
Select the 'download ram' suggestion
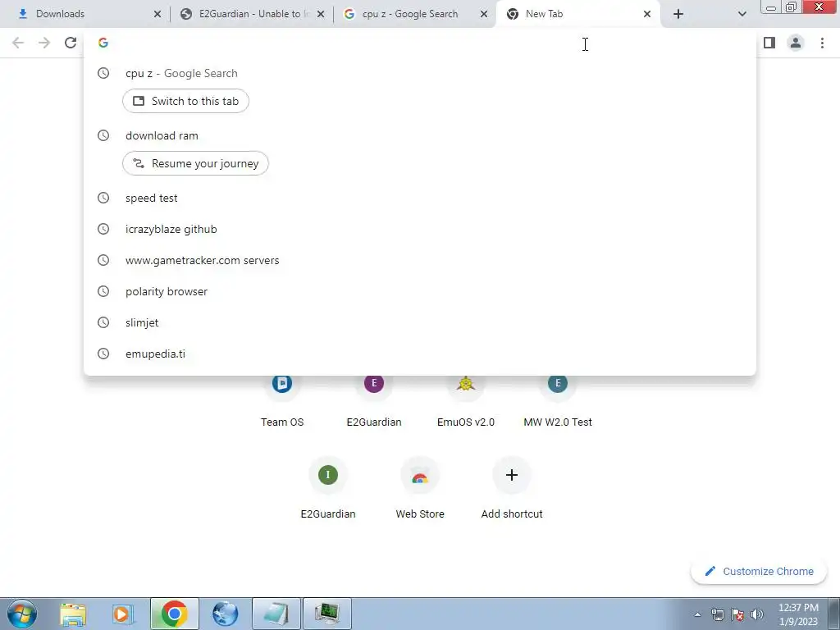coord(420,135)
